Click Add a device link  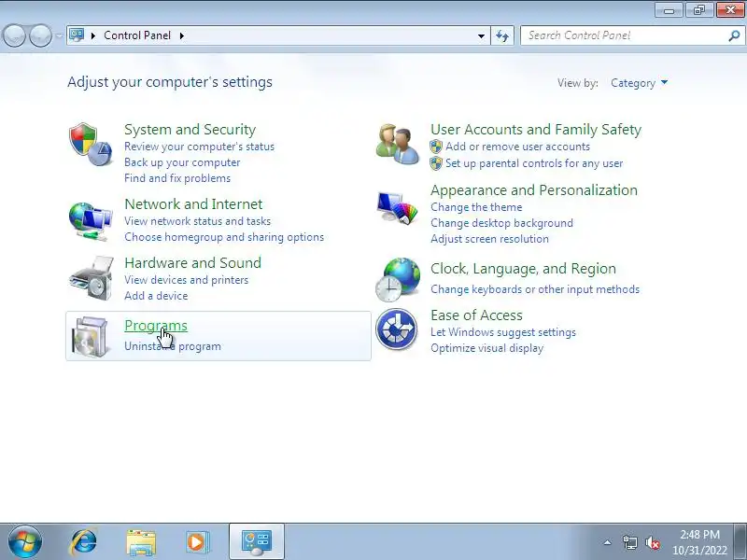156,296
